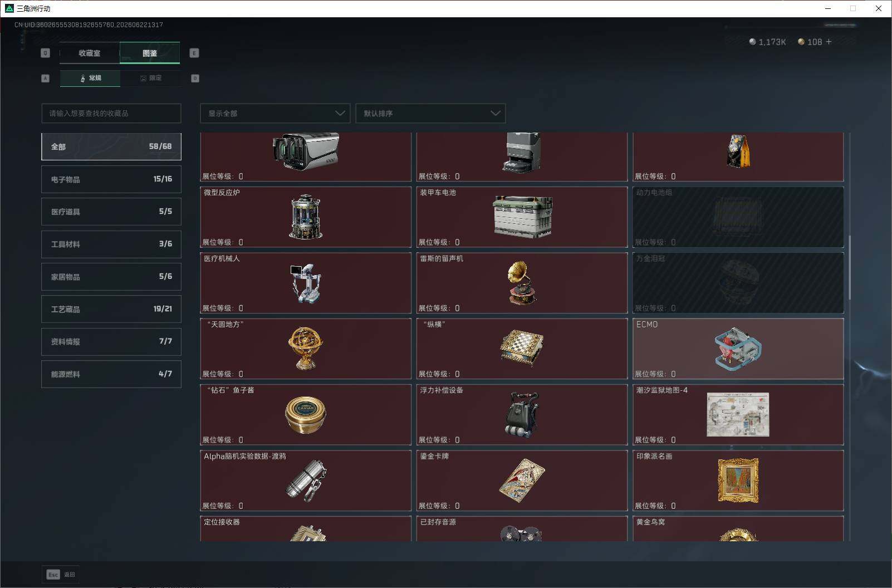Select the 医疗机械人 robot icon

(305, 283)
